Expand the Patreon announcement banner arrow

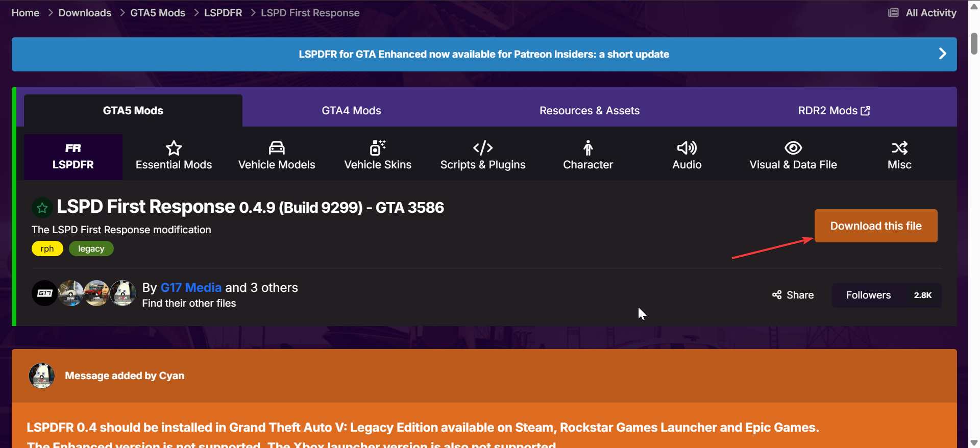click(942, 54)
